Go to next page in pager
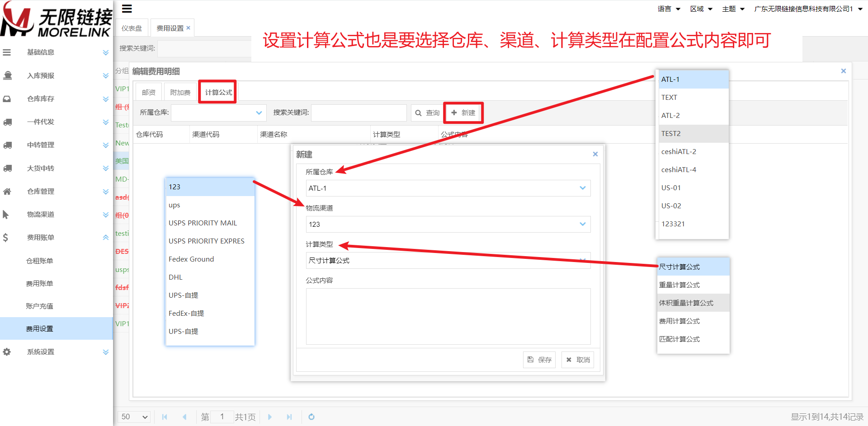This screenshot has height=426, width=868. click(270, 417)
